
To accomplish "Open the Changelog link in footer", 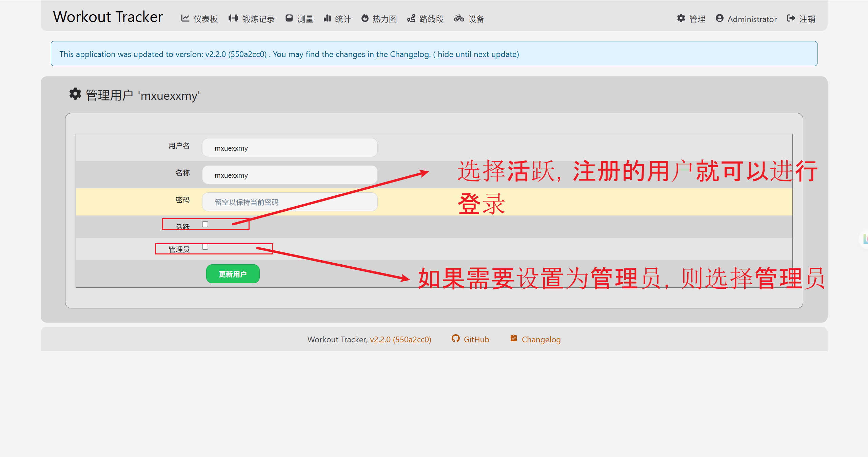I will 541,340.
